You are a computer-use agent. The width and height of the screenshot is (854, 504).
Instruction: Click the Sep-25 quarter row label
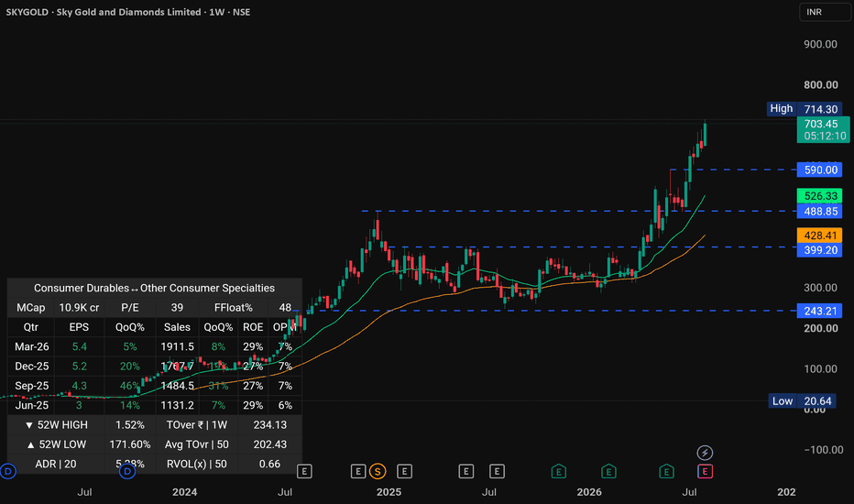coord(31,386)
